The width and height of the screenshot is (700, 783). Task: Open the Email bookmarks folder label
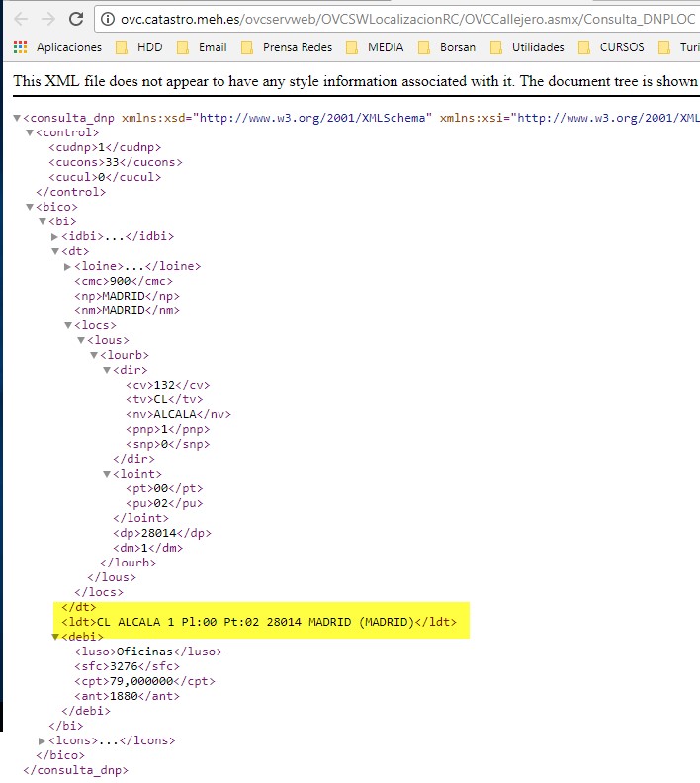pos(213,46)
